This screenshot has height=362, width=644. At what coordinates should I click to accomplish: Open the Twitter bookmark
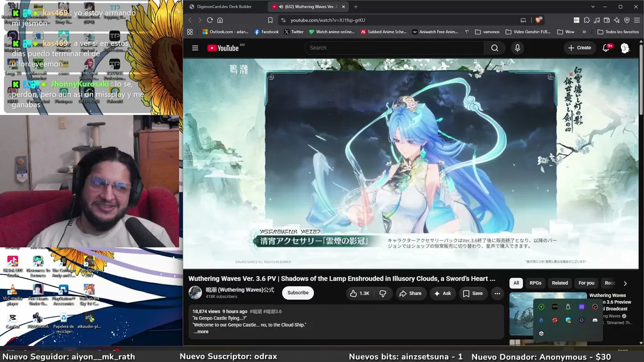click(x=294, y=32)
